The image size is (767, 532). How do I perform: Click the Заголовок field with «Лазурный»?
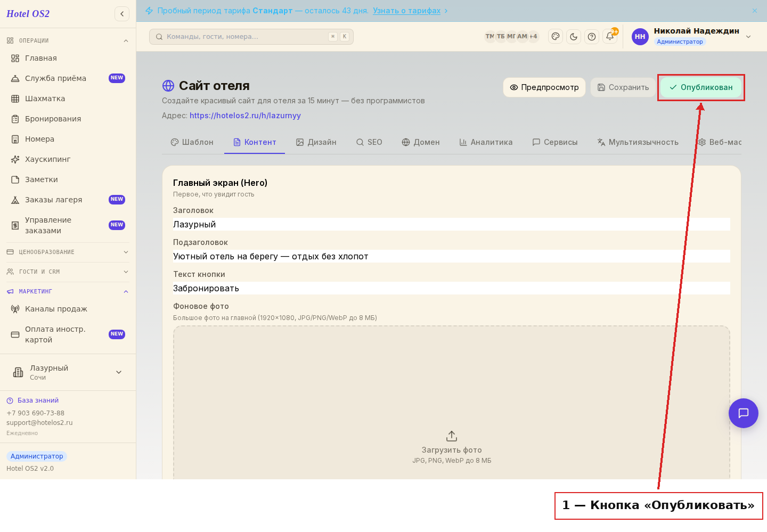pyautogui.click(x=452, y=224)
